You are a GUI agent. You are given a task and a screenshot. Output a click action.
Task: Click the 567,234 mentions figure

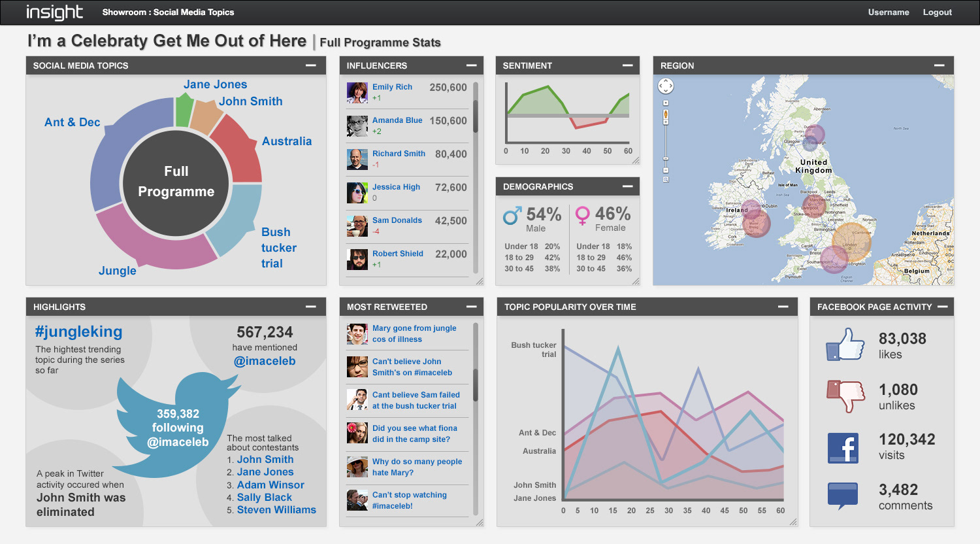[x=265, y=332]
